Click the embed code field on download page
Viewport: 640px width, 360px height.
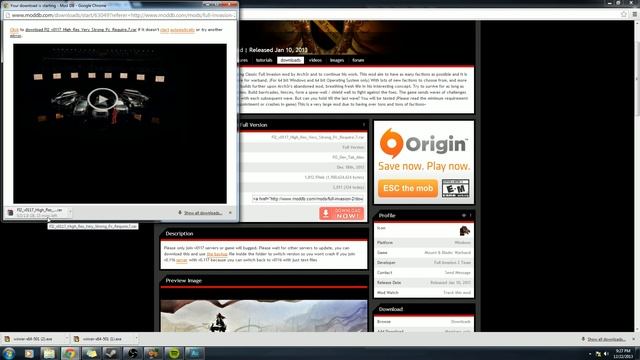click(x=308, y=198)
